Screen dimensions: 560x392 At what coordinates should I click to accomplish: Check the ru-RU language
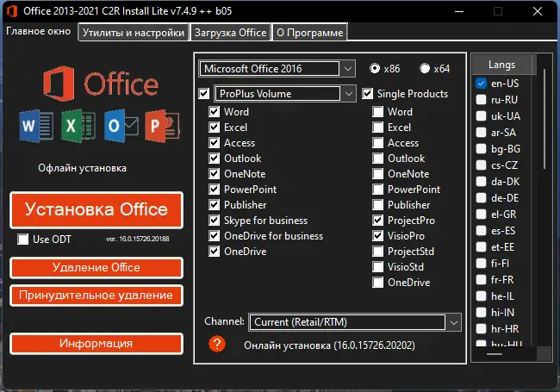pos(481,100)
